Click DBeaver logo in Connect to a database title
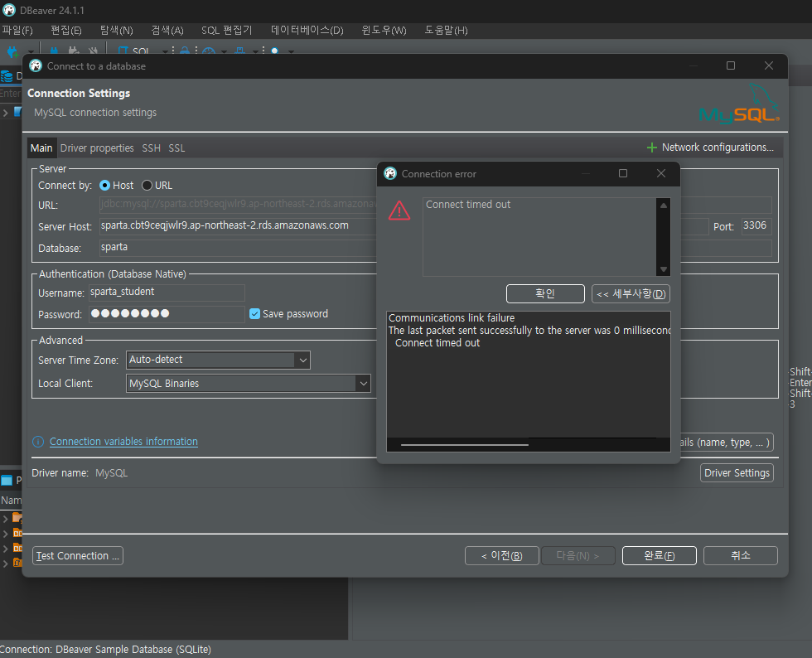This screenshot has width=812, height=658. pyautogui.click(x=36, y=65)
